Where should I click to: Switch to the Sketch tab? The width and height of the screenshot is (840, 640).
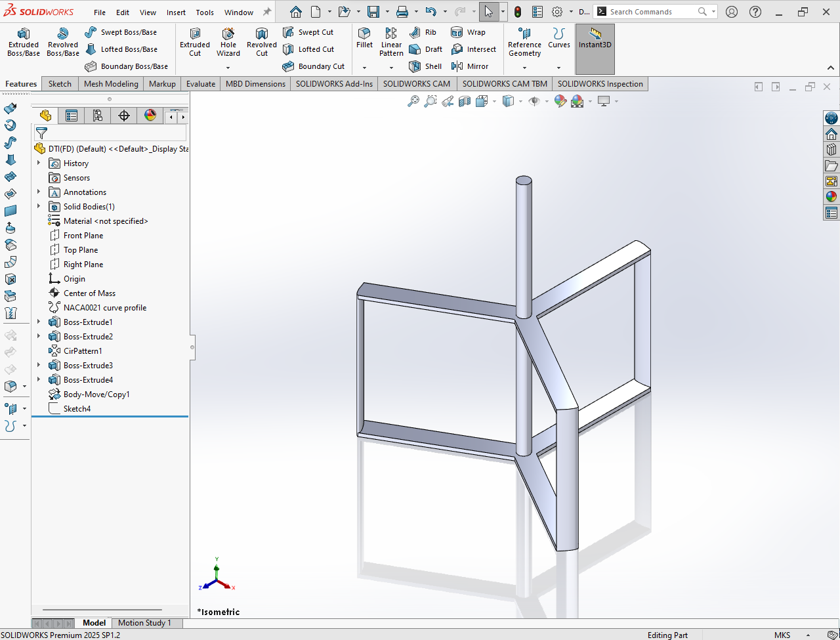60,84
